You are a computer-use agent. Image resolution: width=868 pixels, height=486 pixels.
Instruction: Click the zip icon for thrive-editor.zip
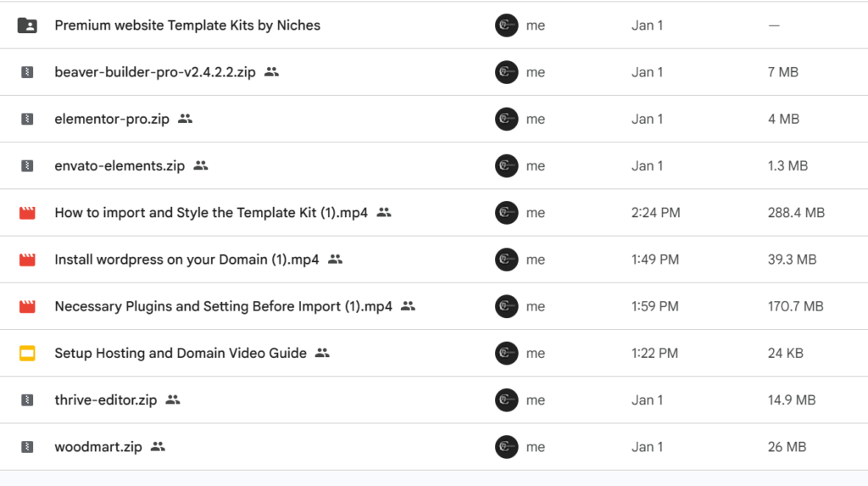[27, 400]
